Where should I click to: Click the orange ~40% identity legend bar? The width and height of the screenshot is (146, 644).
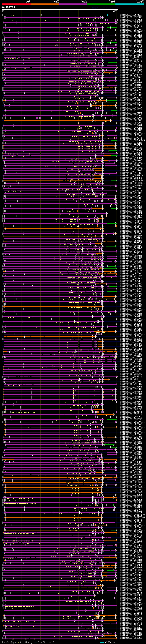click(x=45, y=4)
